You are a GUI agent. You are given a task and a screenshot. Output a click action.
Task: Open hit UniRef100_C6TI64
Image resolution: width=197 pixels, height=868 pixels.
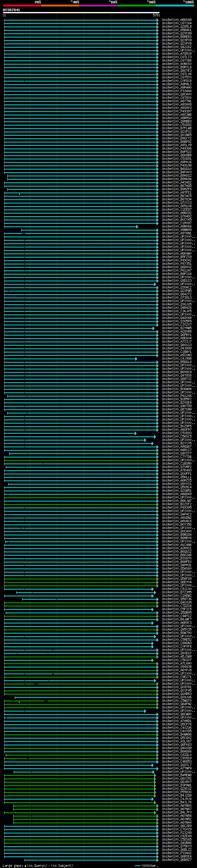[177, 23]
